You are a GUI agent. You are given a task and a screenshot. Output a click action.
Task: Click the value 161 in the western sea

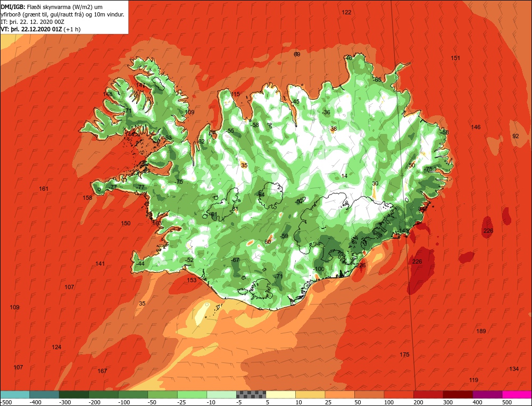(44, 189)
